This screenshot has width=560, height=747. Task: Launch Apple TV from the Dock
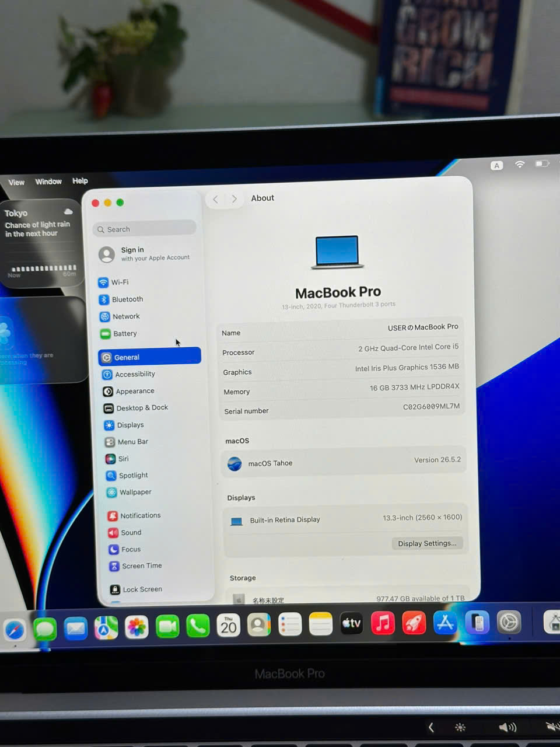(x=351, y=623)
